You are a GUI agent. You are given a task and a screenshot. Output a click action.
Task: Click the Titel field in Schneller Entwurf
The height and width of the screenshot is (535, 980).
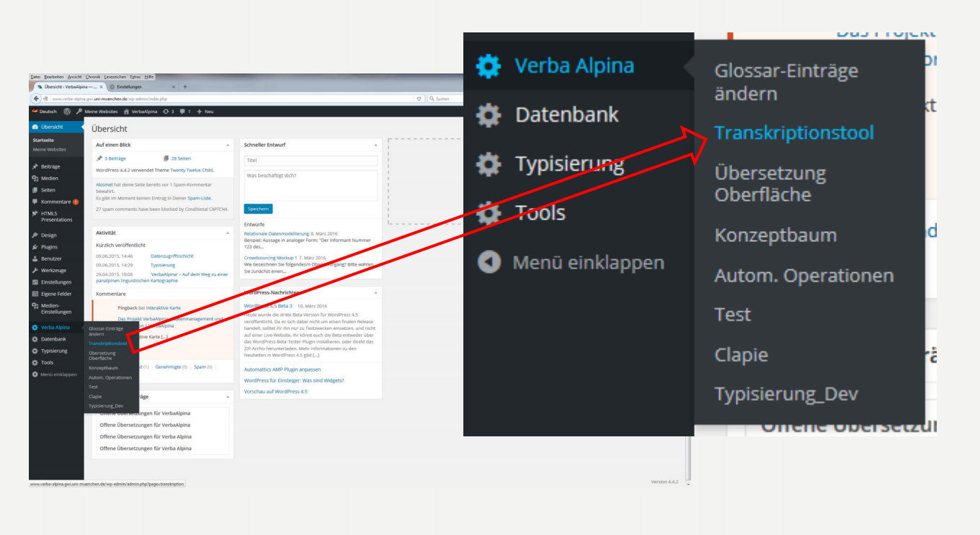click(311, 161)
